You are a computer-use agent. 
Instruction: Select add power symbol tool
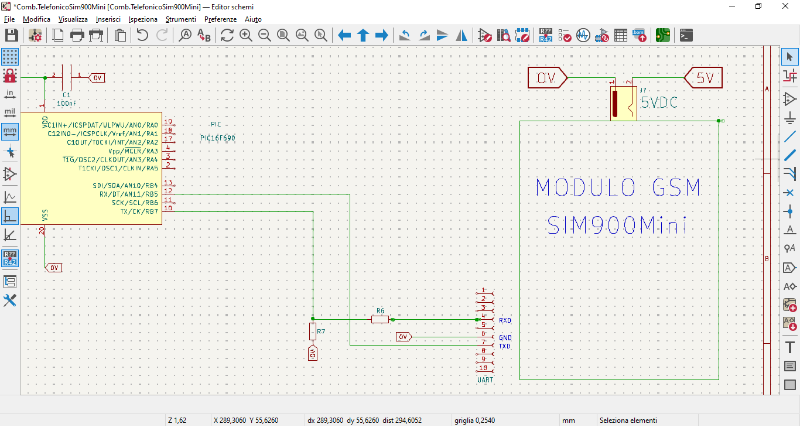[x=790, y=118]
